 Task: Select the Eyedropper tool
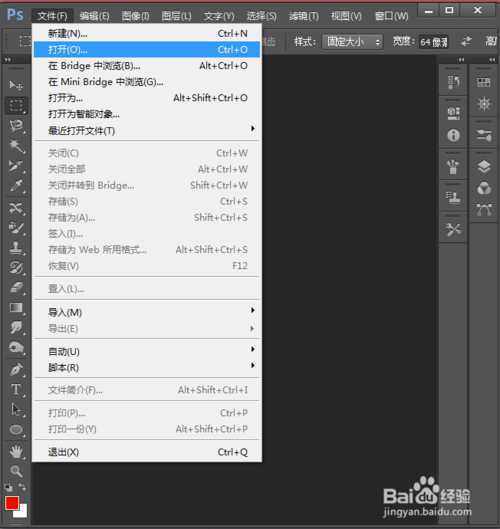coord(16,186)
